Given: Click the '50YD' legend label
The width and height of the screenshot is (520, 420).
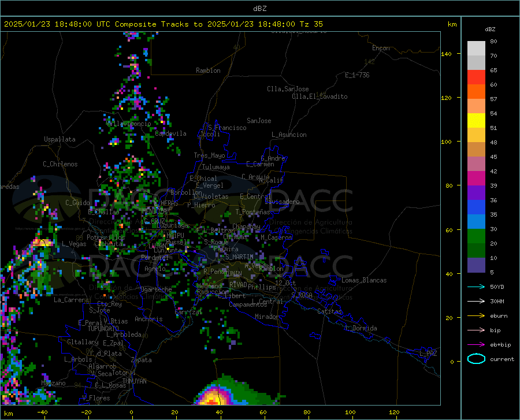Looking at the screenshot, I should 497,287.
